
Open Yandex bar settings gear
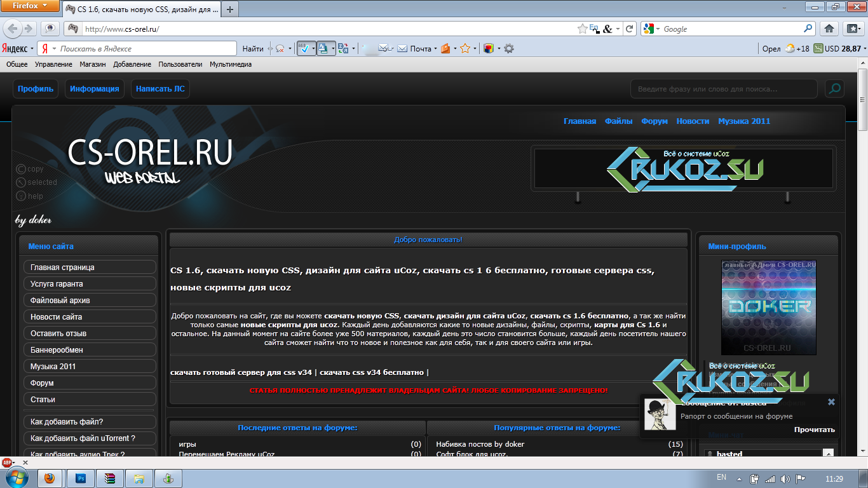tap(509, 48)
